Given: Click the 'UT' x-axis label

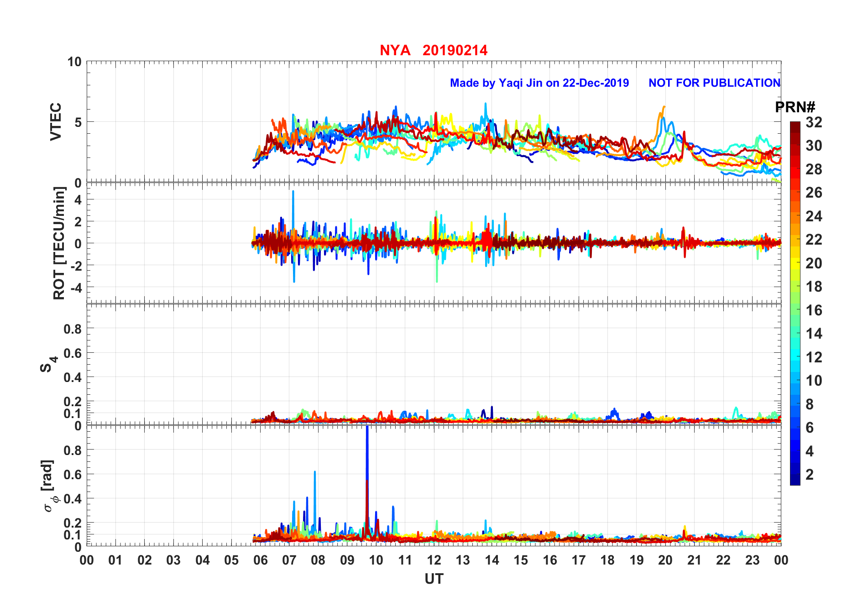Looking at the screenshot, I should tap(434, 579).
